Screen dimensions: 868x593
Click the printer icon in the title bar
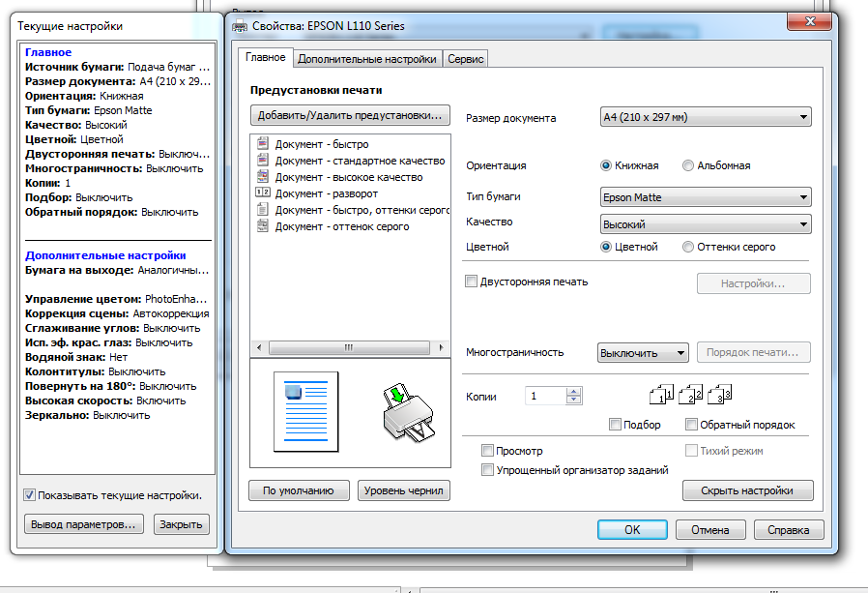click(x=240, y=26)
